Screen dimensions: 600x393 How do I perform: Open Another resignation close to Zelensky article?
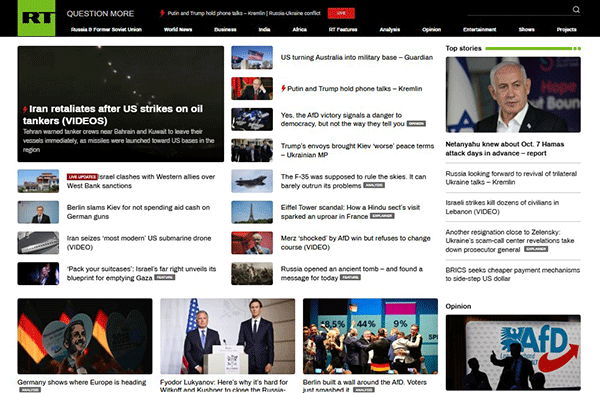pyautogui.click(x=510, y=241)
